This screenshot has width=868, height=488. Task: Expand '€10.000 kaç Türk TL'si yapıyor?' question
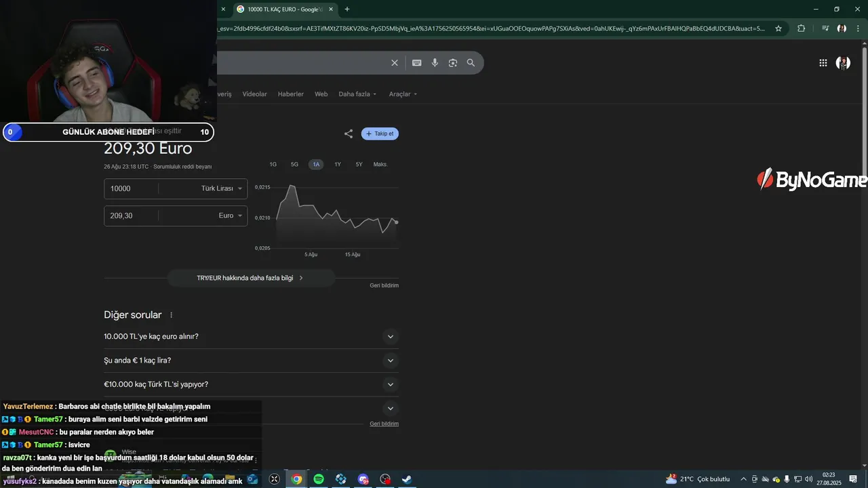click(x=251, y=384)
